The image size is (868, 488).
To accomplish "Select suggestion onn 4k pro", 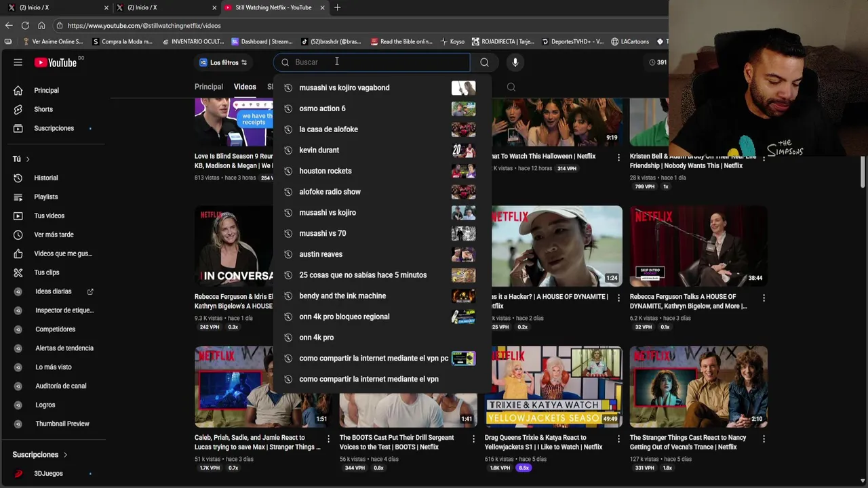I will [381, 338].
